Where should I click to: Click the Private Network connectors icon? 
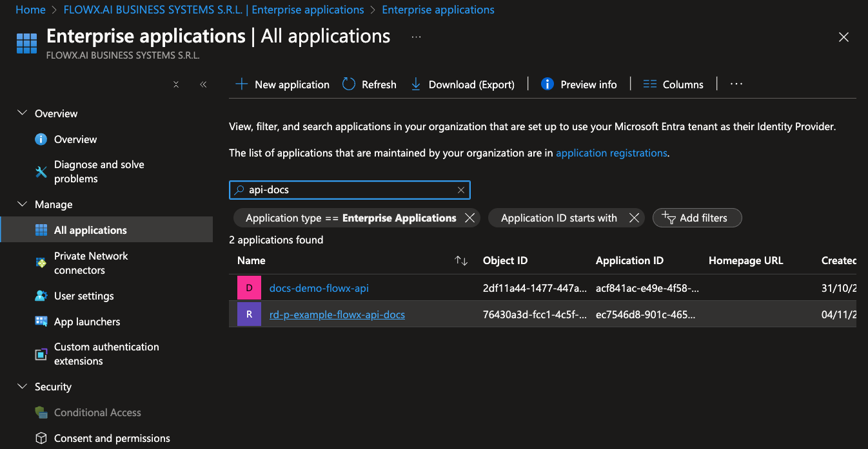coord(41,263)
